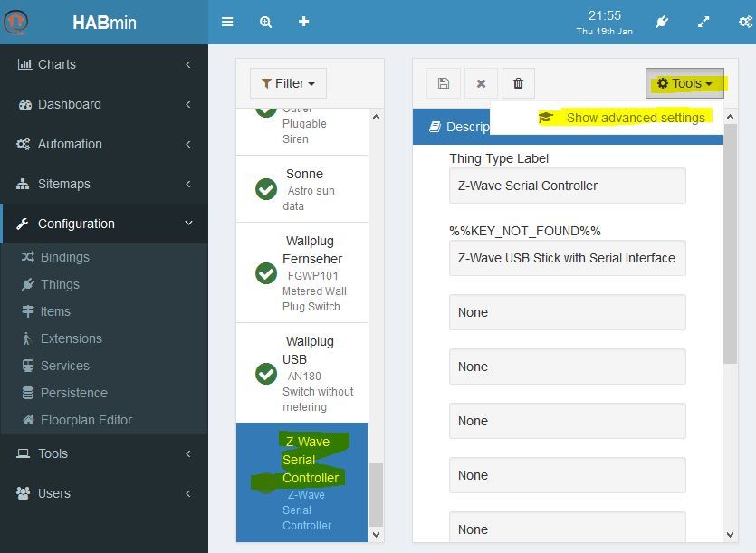Click the magnifier zoom icon in header
756x553 pixels.
[265, 23]
